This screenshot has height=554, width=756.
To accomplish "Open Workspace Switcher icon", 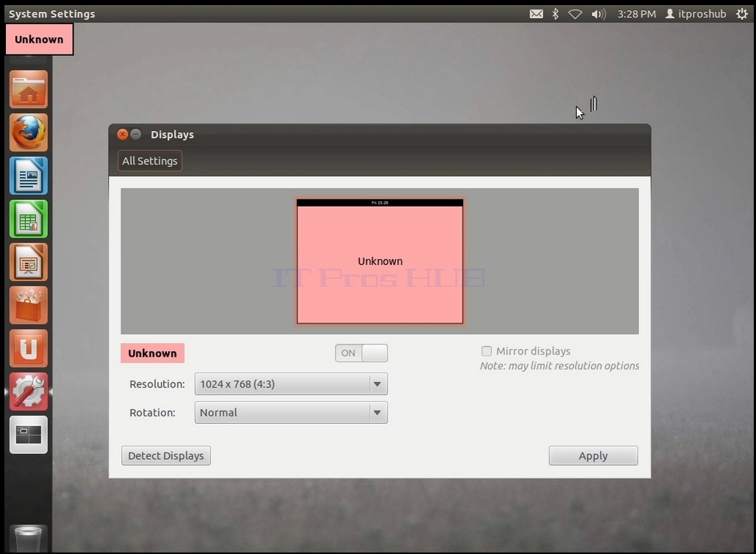I will (x=29, y=434).
